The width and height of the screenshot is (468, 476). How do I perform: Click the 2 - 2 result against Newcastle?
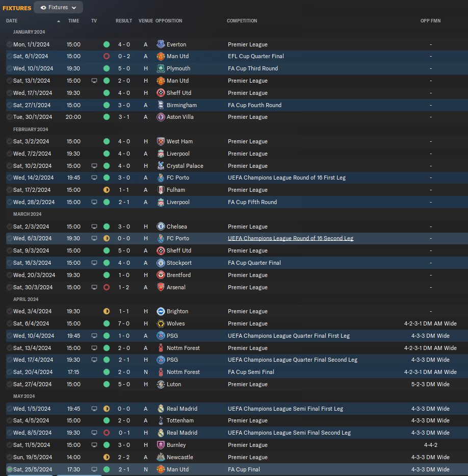point(124,457)
